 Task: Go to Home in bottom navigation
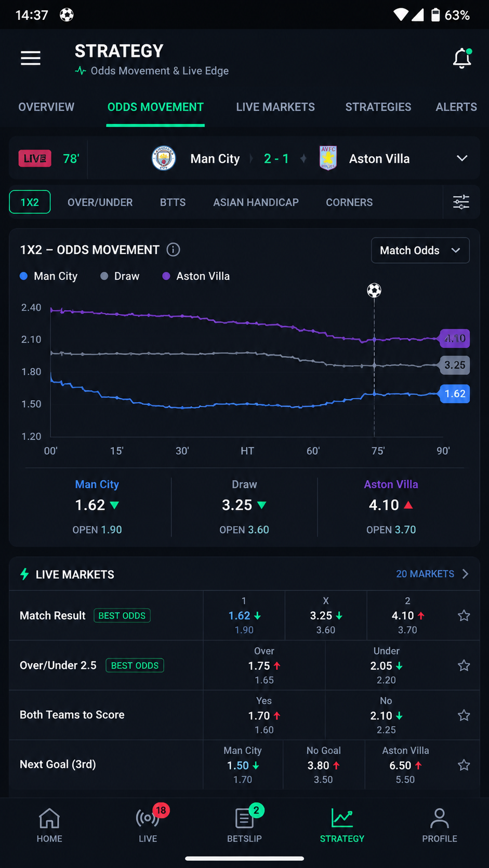[49, 825]
